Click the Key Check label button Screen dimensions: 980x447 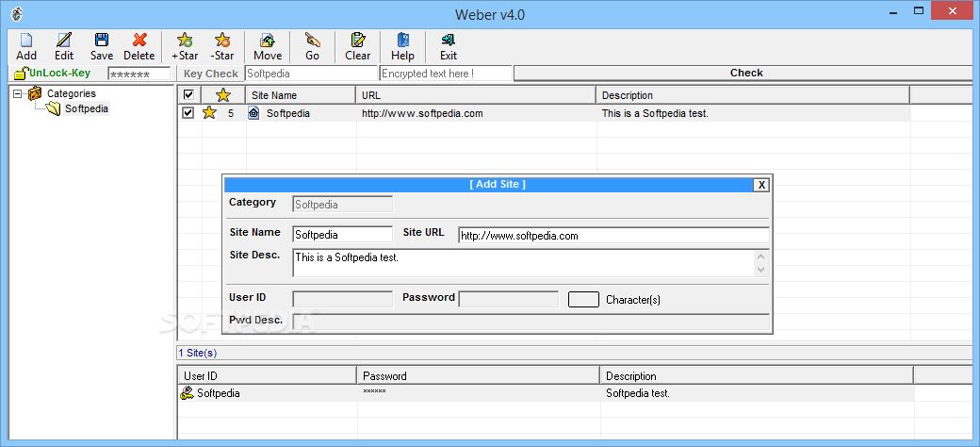point(211,74)
